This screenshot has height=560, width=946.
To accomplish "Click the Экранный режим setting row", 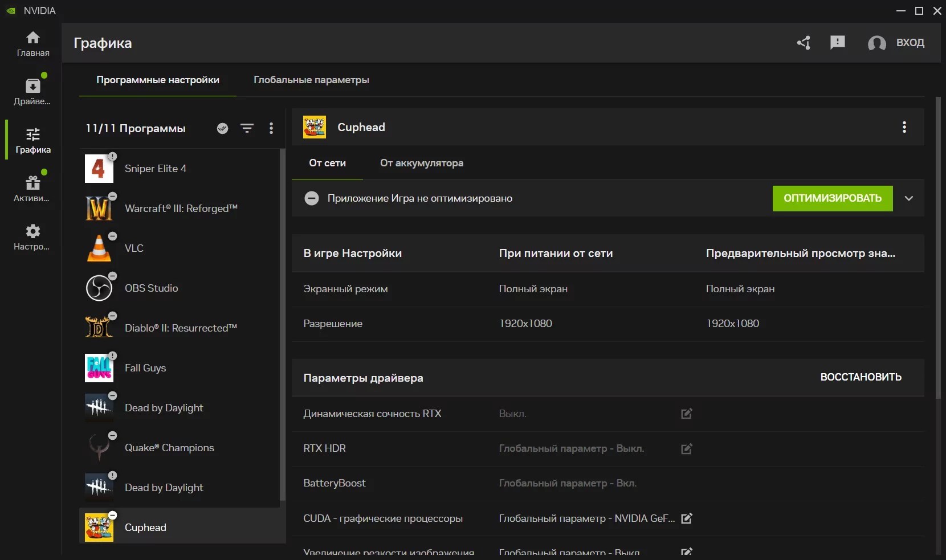I will (x=607, y=289).
